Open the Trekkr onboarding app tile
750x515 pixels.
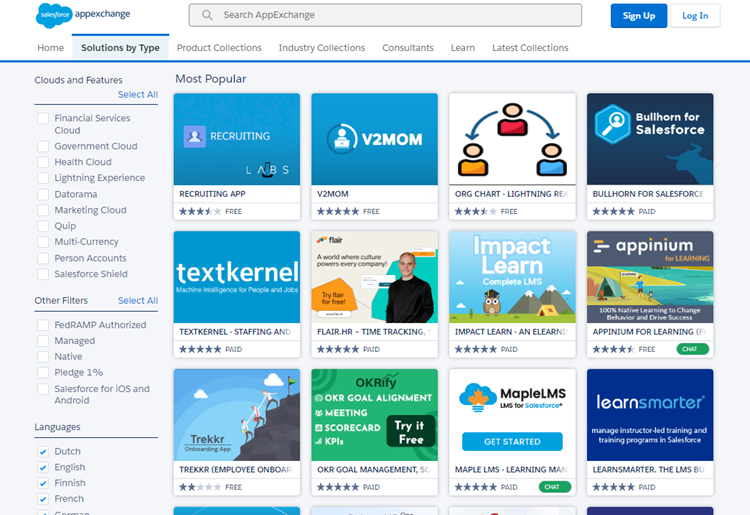[237, 415]
